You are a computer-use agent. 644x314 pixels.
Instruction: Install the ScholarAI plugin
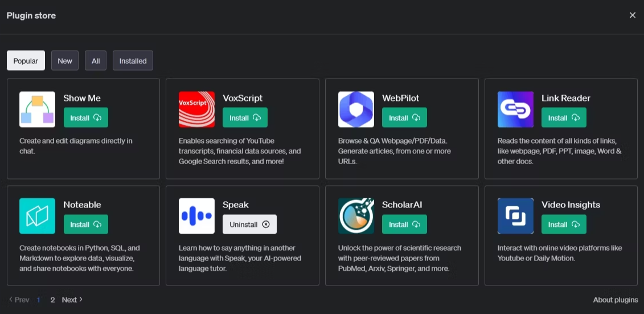click(x=404, y=225)
